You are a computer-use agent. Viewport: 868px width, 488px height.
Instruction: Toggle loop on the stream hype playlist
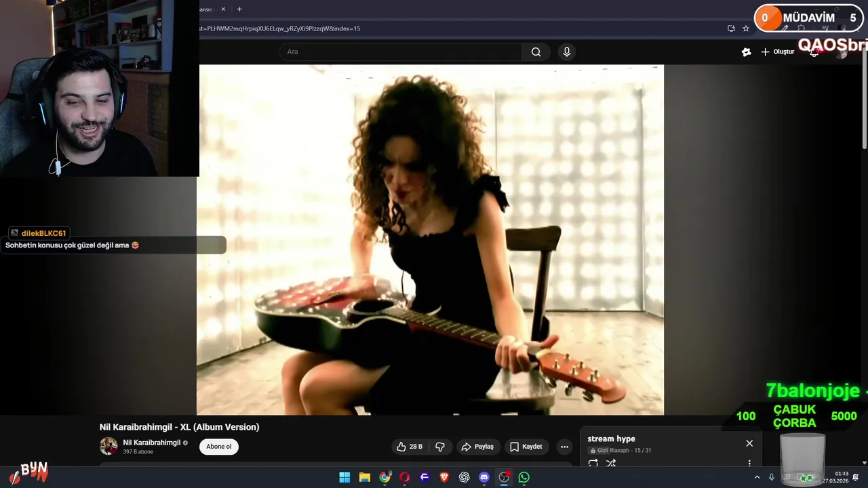593,464
